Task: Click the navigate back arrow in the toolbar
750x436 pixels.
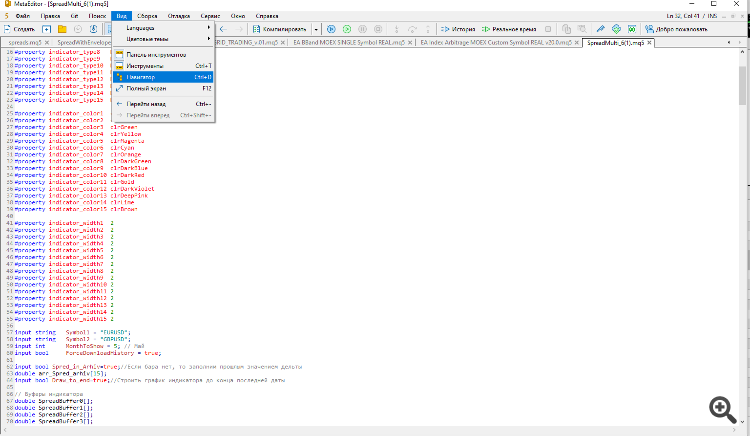Action: 223,29
